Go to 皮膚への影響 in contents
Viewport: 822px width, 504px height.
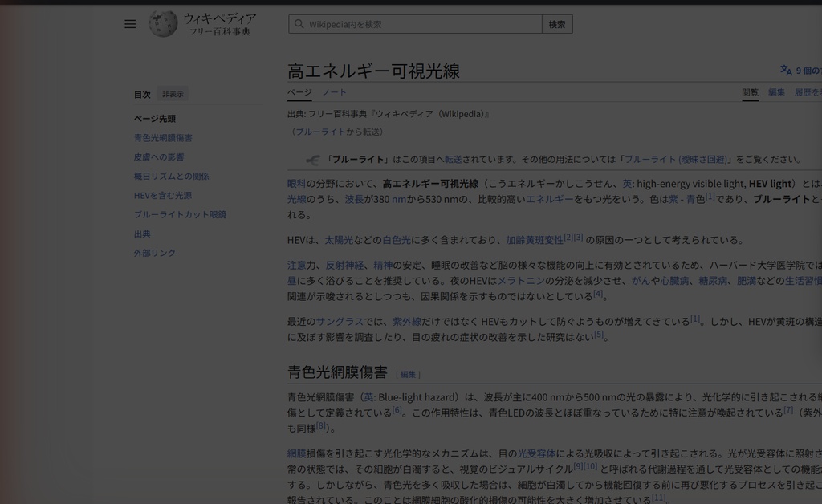(159, 156)
